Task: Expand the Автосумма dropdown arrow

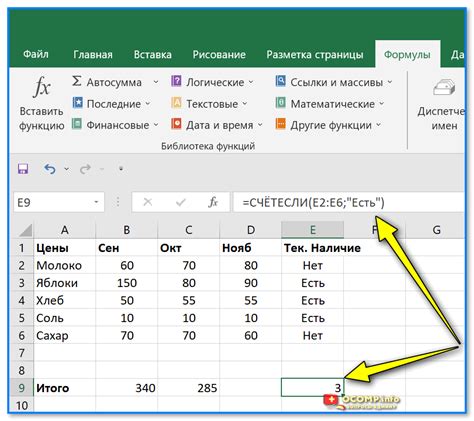Action: 156,82
